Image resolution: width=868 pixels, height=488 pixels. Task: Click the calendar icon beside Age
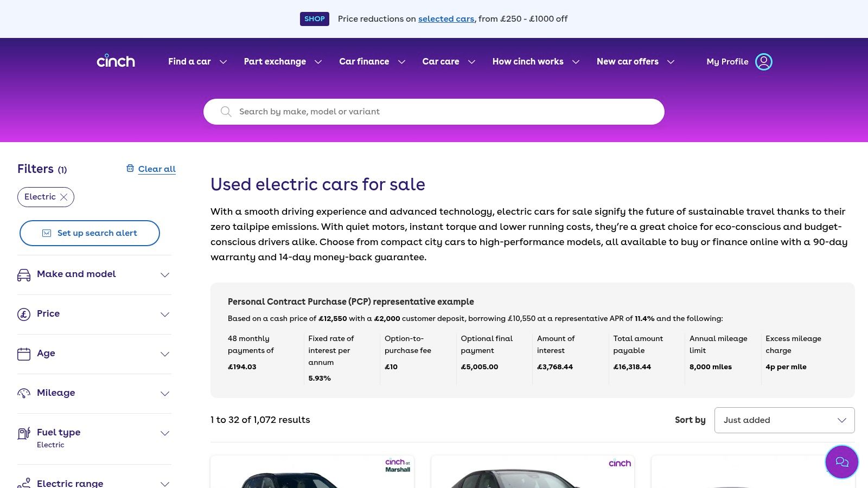coord(24,354)
